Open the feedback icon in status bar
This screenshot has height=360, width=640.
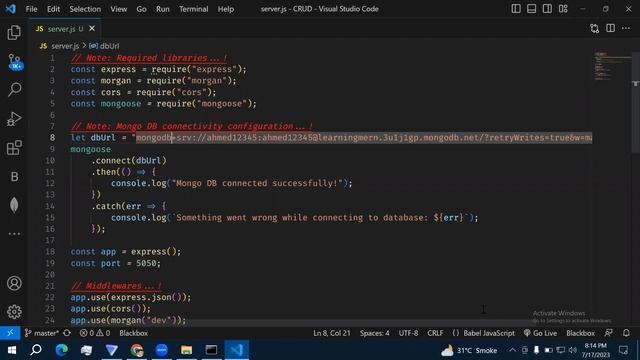click(609, 333)
